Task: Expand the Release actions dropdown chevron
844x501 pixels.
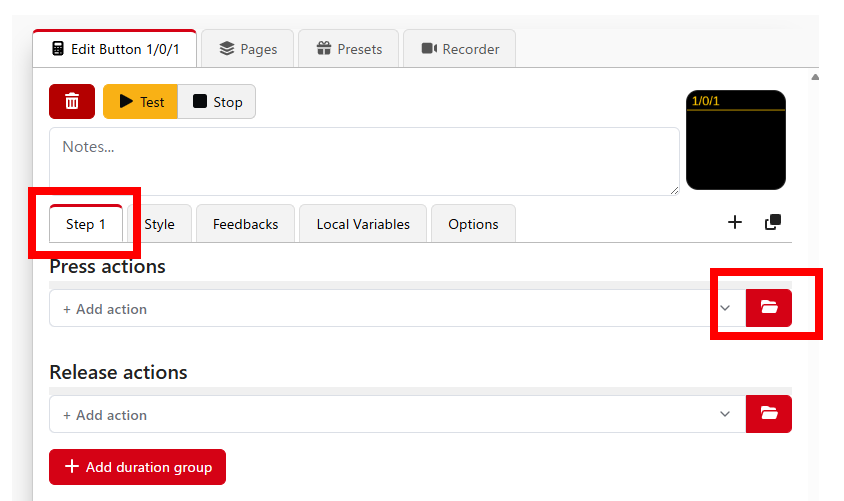Action: (x=725, y=414)
